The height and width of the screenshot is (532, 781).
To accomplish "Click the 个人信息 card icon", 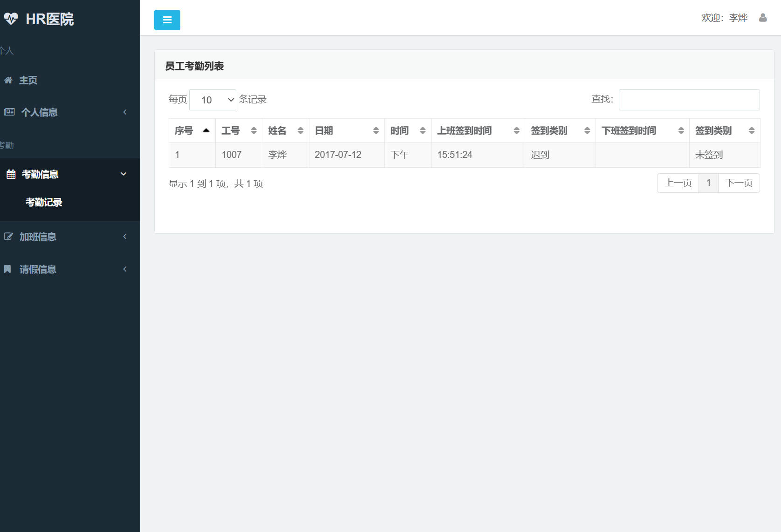I will click(x=8, y=112).
